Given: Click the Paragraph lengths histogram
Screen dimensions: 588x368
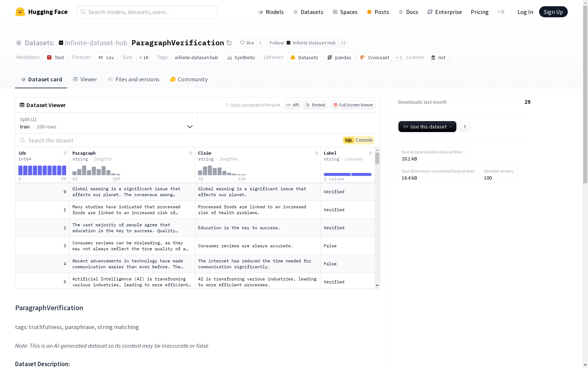Looking at the screenshot, I should (96, 170).
